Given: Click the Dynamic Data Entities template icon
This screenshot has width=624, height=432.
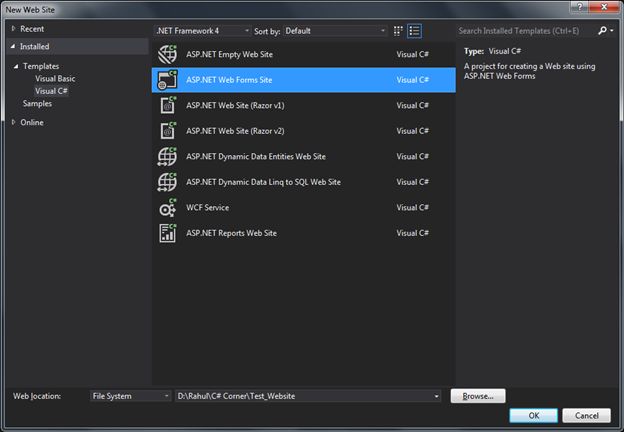Looking at the screenshot, I should (167, 156).
